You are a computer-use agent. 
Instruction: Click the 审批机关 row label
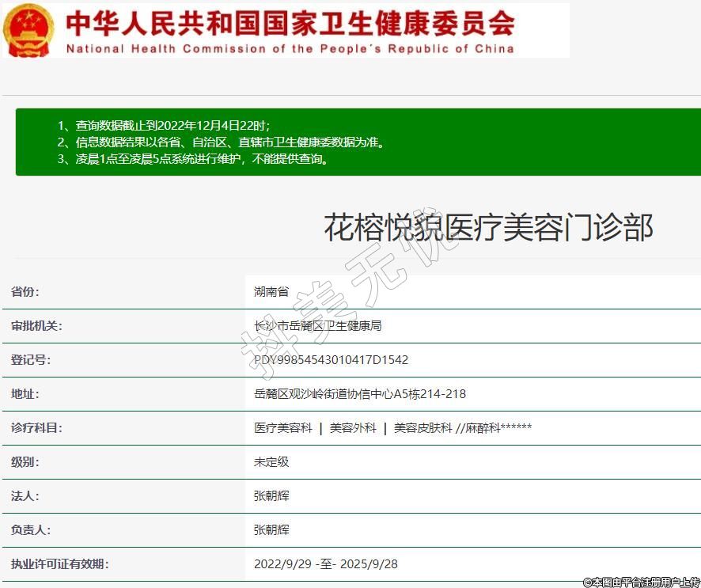(36, 326)
